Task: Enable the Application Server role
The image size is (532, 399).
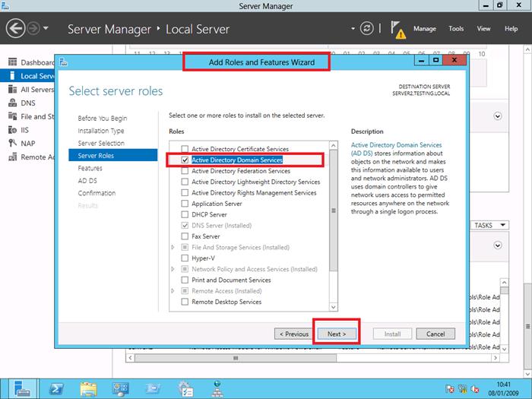Action: pos(185,204)
